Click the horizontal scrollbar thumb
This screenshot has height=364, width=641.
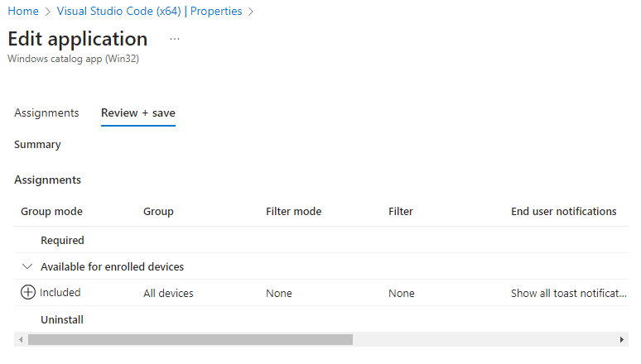click(x=190, y=339)
